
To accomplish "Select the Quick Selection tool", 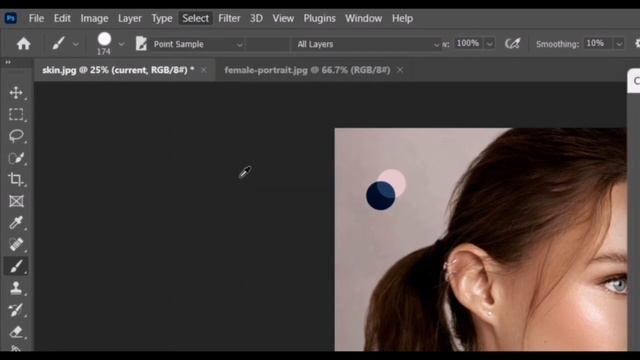I will point(16,158).
